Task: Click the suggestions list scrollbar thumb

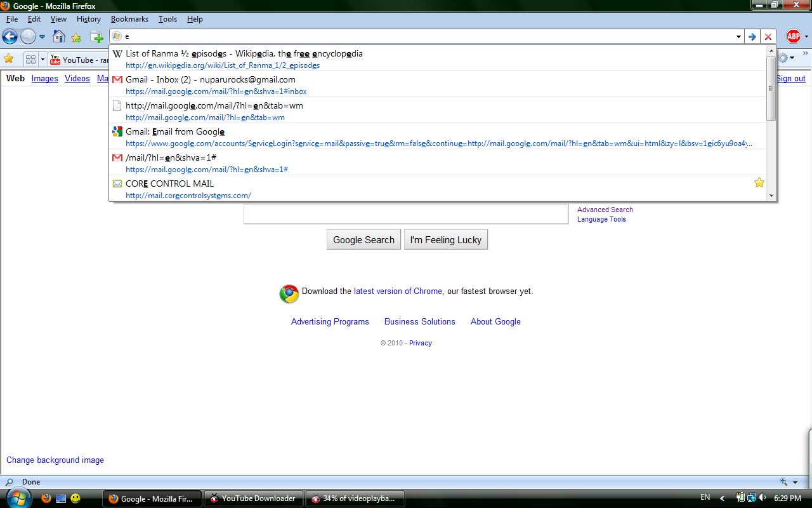Action: [x=771, y=88]
